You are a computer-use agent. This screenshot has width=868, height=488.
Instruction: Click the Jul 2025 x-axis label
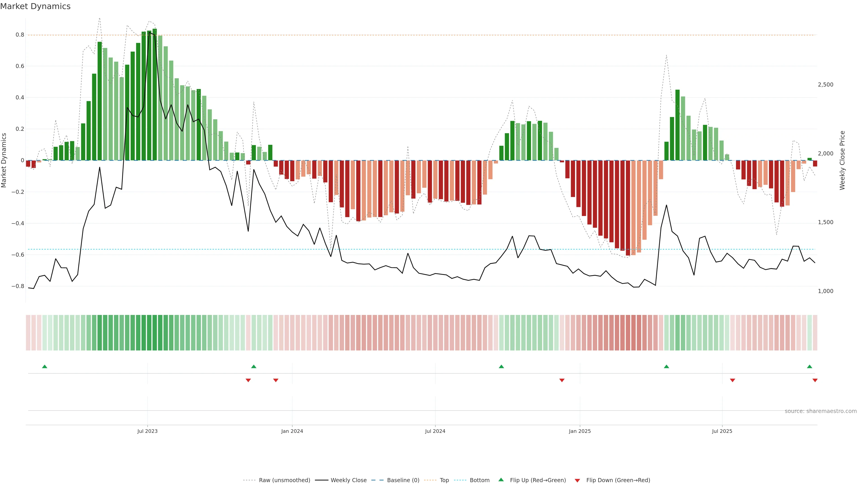pos(722,431)
